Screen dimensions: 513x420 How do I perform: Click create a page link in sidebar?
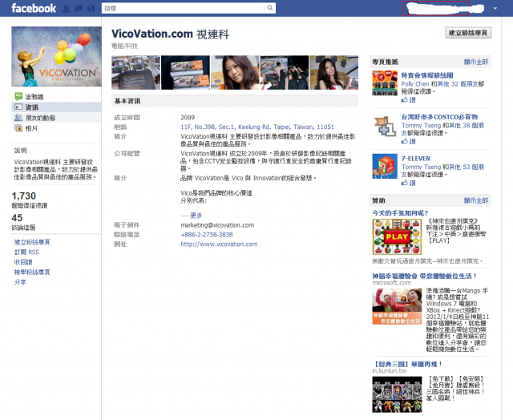click(32, 242)
